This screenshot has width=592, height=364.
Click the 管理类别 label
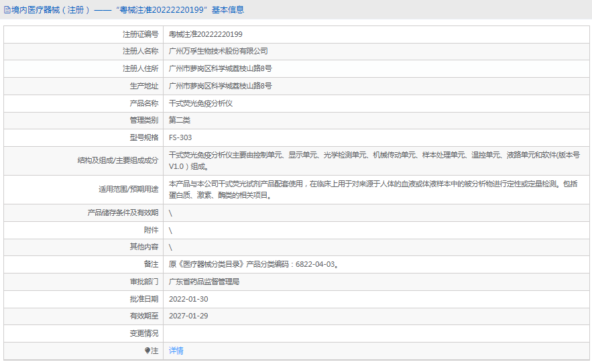point(144,121)
